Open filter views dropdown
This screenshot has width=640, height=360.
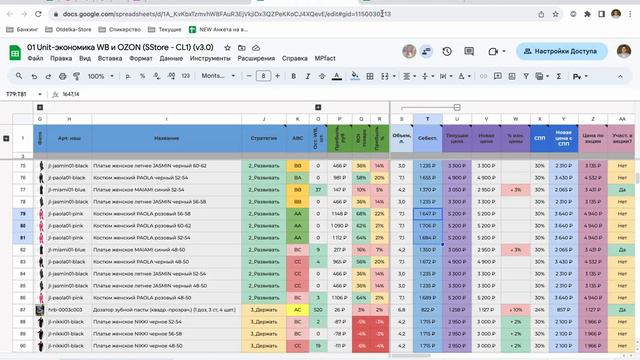click(542, 76)
